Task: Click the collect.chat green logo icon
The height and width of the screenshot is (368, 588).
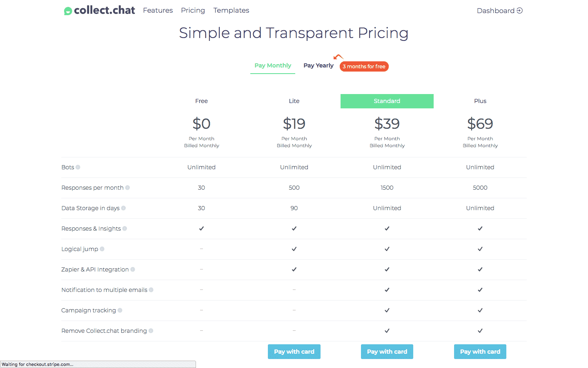Action: pos(68,11)
